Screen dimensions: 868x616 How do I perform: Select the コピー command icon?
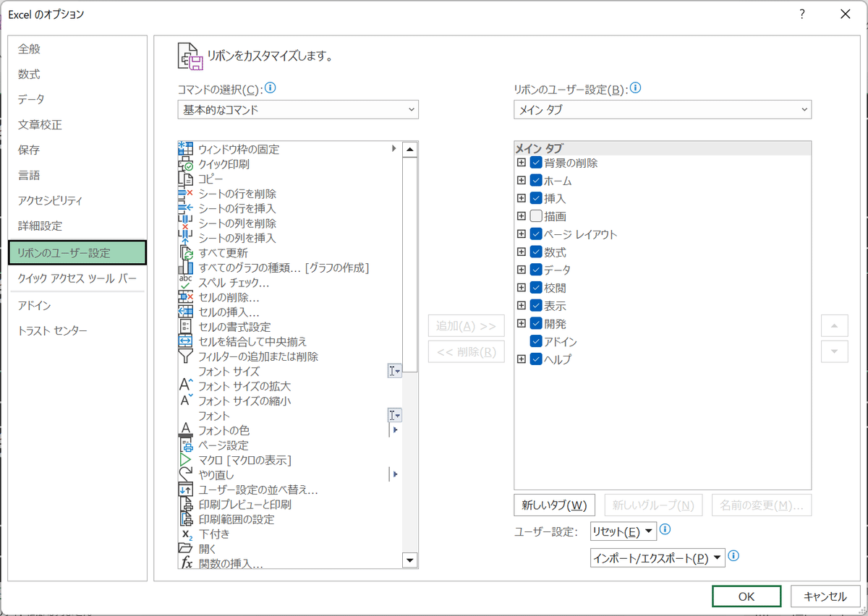click(x=185, y=179)
